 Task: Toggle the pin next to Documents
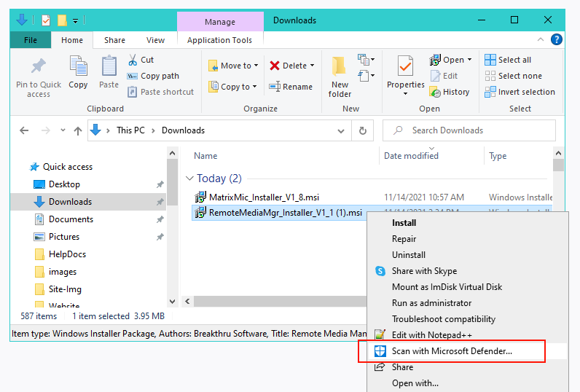point(160,219)
